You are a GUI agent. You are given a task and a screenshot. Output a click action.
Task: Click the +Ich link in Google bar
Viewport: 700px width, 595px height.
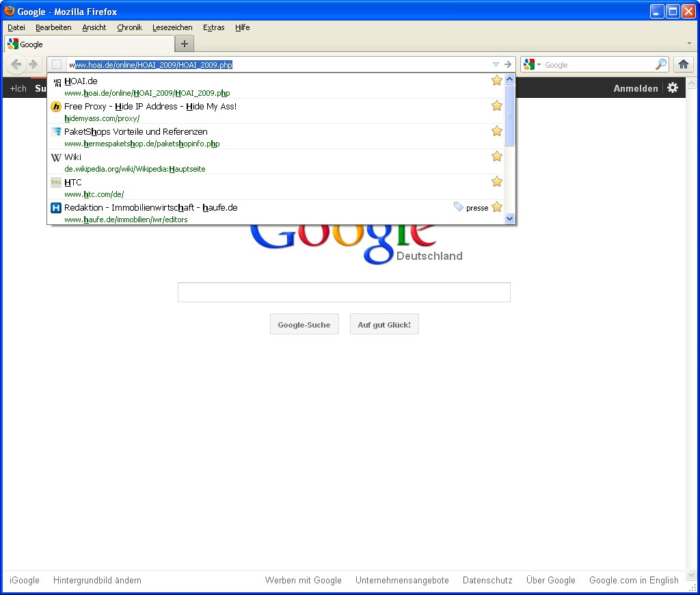pos(18,88)
